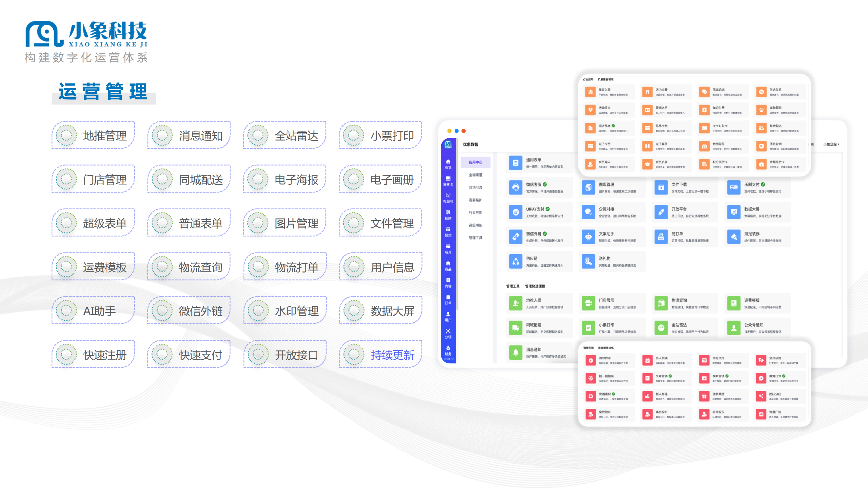Click the 小象科技 logo at top left
The width and height of the screenshot is (868, 488).
click(x=86, y=34)
